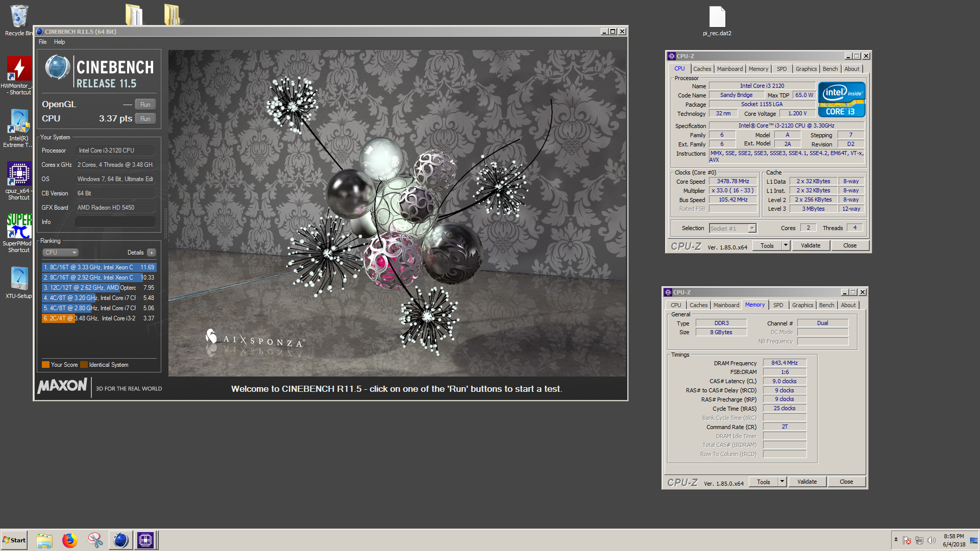Open the volume tray icon

[932, 540]
